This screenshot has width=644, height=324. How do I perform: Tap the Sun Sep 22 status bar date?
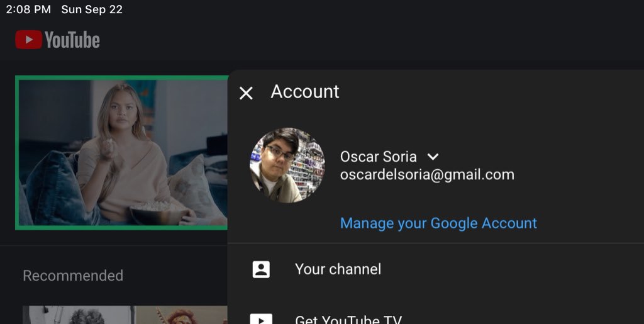92,9
